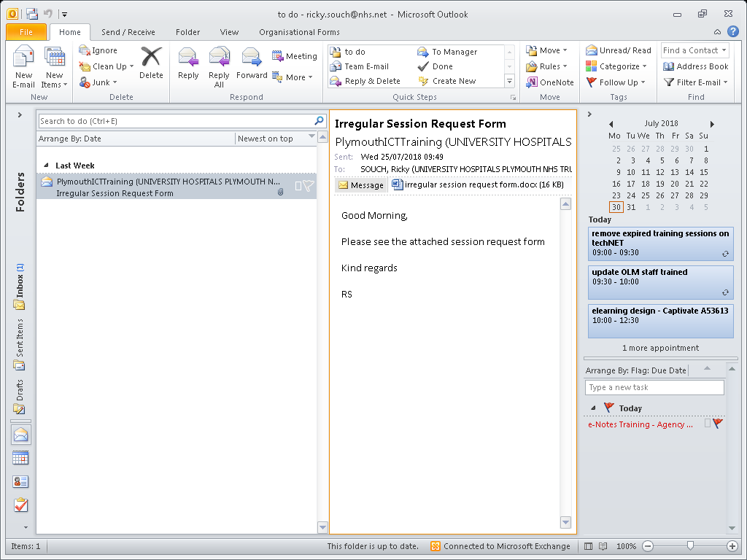The image size is (747, 560).
Task: Open the Filter E-mail dropdown
Action: [x=695, y=82]
